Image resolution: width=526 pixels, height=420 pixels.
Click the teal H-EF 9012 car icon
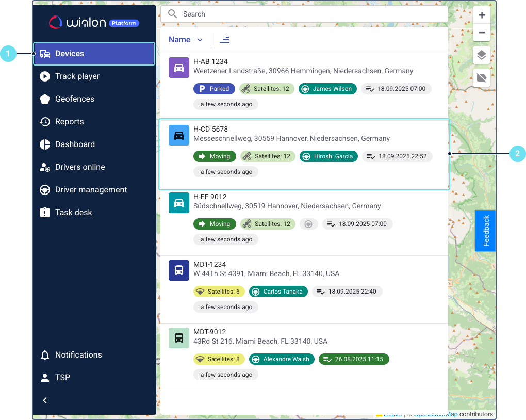179,202
